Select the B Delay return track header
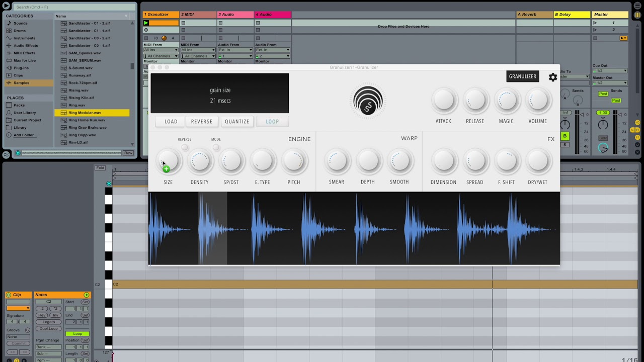Image resolution: width=644 pixels, height=362 pixels. 572,15
